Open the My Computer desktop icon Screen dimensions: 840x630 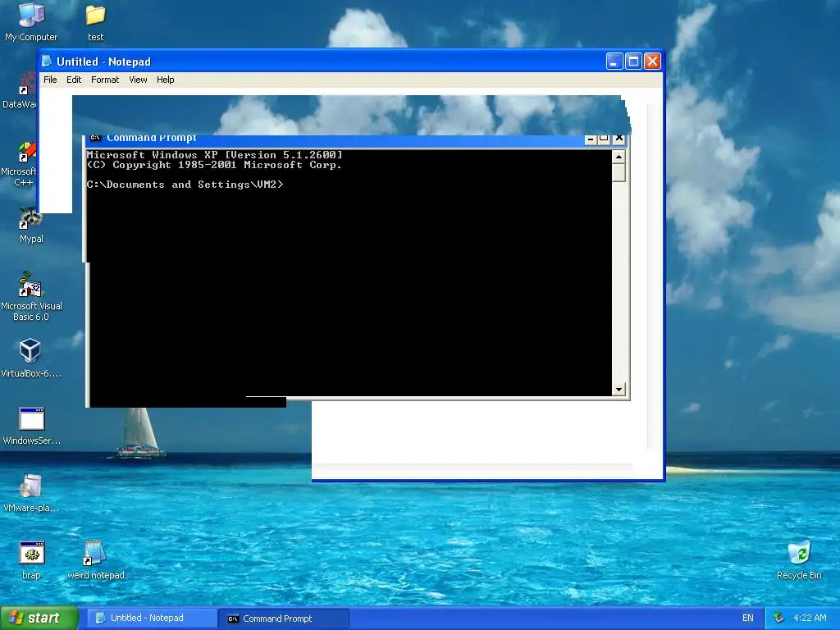tap(31, 21)
